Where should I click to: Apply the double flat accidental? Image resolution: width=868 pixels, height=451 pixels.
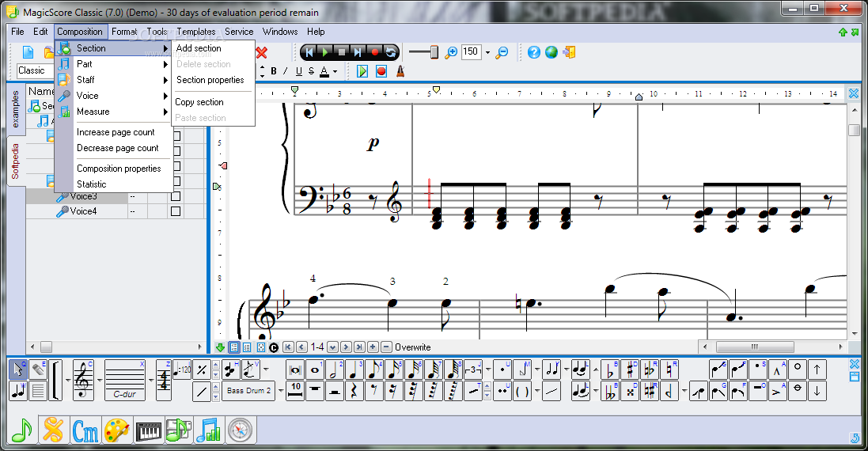tap(610, 391)
